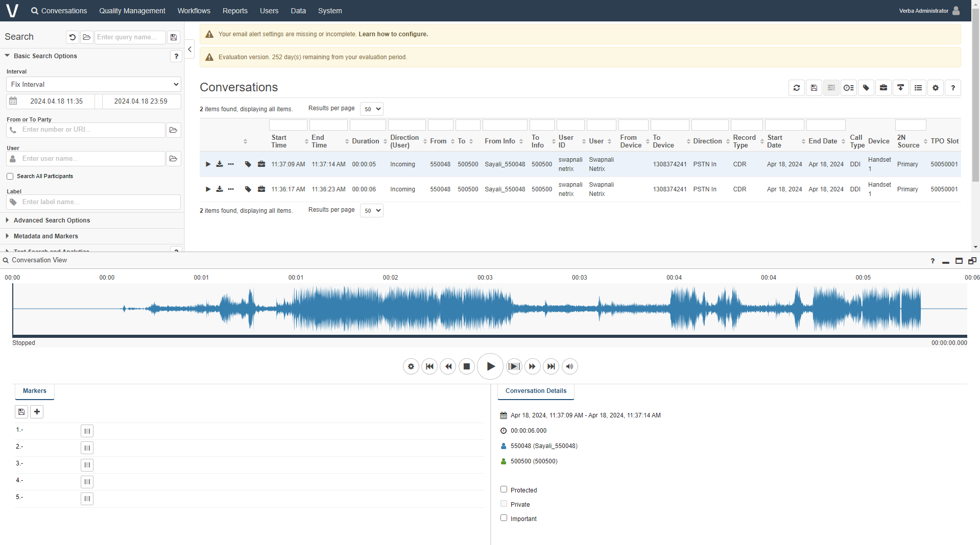The width and height of the screenshot is (980, 545).
Task: Switch to the Conversation Details tab
Action: pyautogui.click(x=536, y=391)
